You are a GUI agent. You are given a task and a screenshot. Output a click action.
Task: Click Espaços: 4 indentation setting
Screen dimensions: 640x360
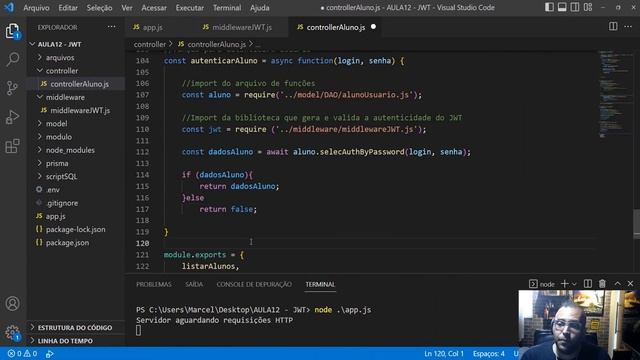pyautogui.click(x=489, y=353)
